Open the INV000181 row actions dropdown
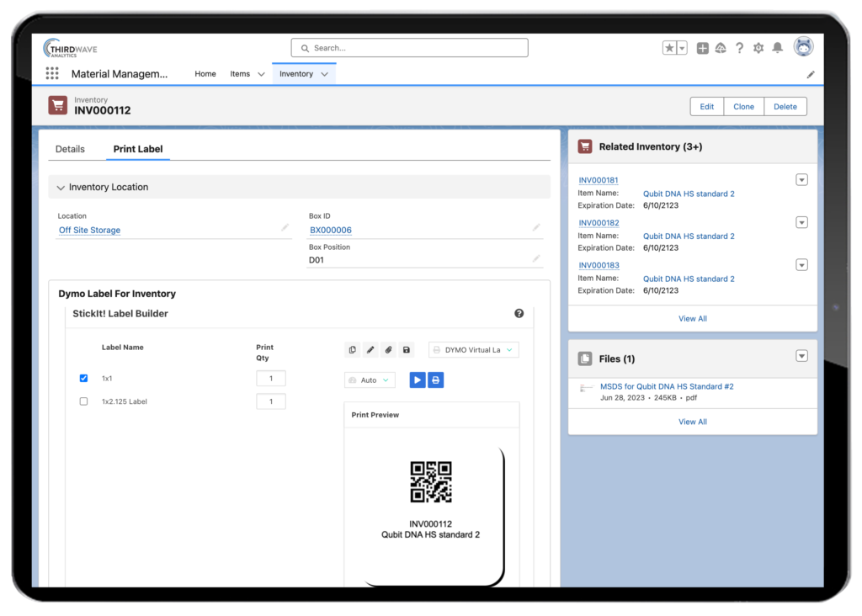 click(801, 180)
